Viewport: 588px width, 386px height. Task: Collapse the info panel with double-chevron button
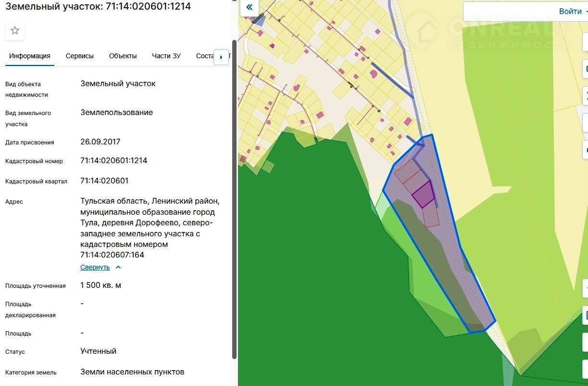tap(249, 8)
